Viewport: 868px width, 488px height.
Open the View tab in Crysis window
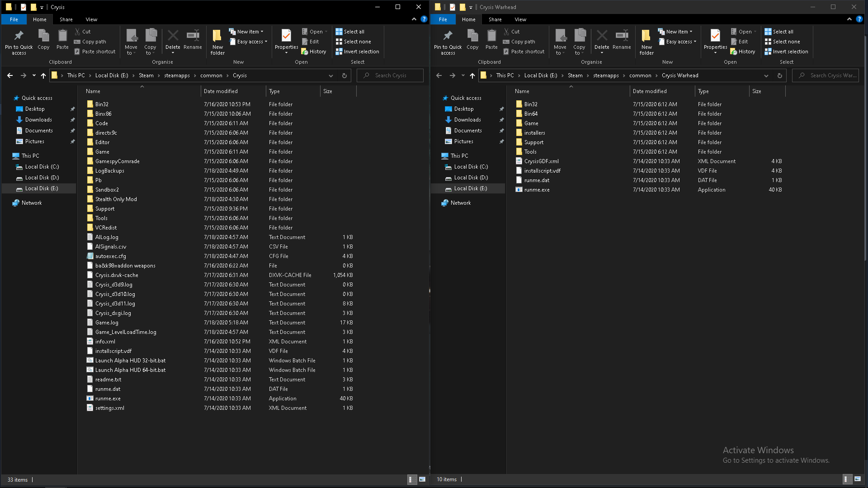pyautogui.click(x=91, y=19)
